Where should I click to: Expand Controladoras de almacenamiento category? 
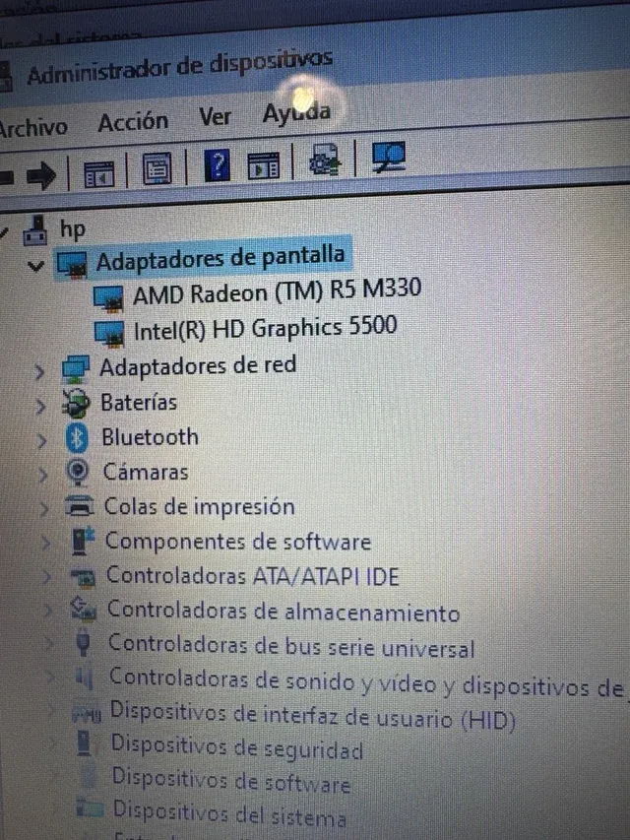click(49, 611)
